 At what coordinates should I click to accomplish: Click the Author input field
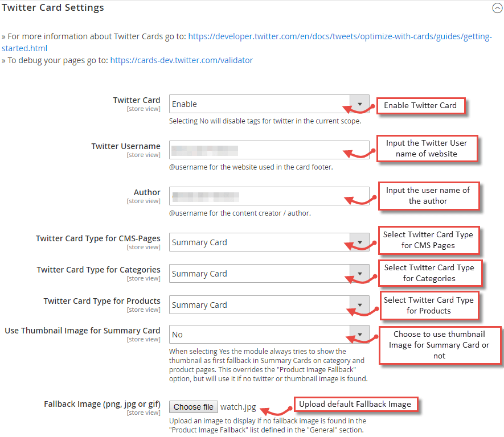[x=269, y=196]
